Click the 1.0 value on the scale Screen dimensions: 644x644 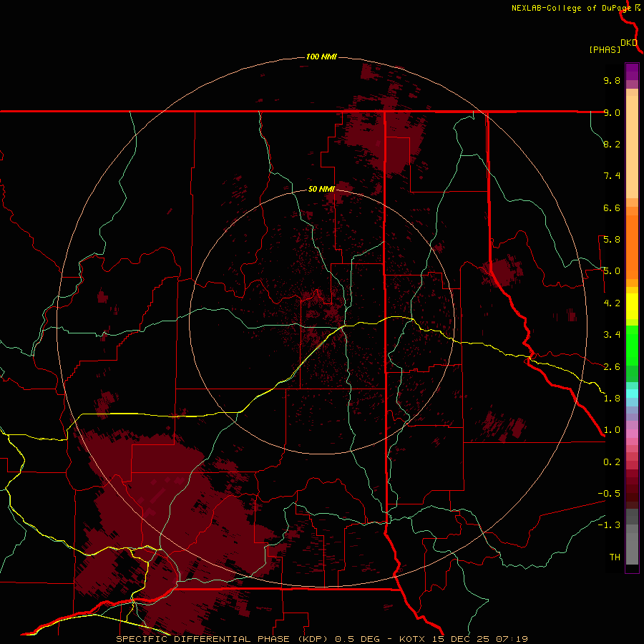tap(612, 430)
